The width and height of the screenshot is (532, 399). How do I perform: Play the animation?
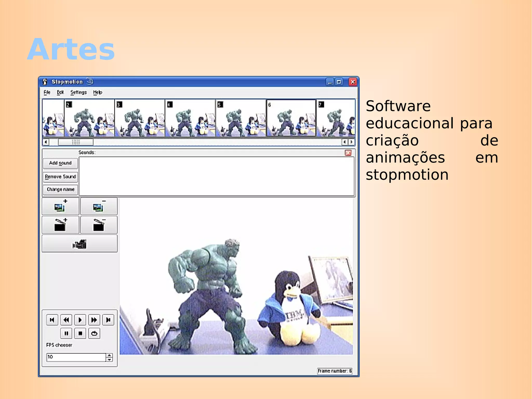[x=80, y=320]
